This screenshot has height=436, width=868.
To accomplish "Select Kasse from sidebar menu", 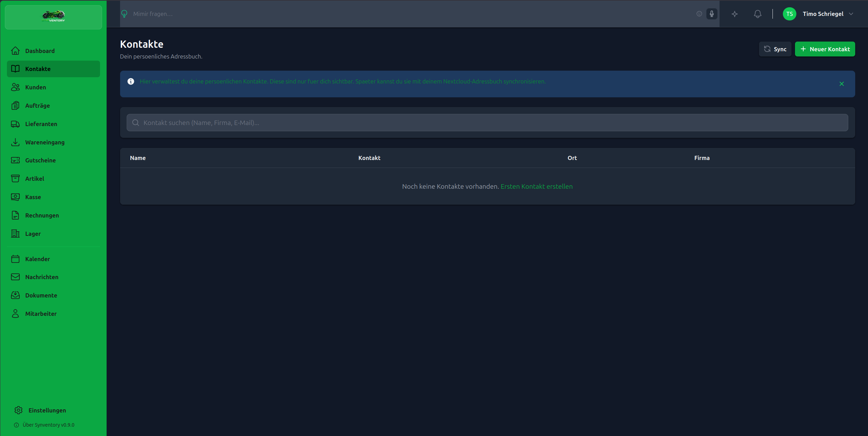I will pos(33,197).
